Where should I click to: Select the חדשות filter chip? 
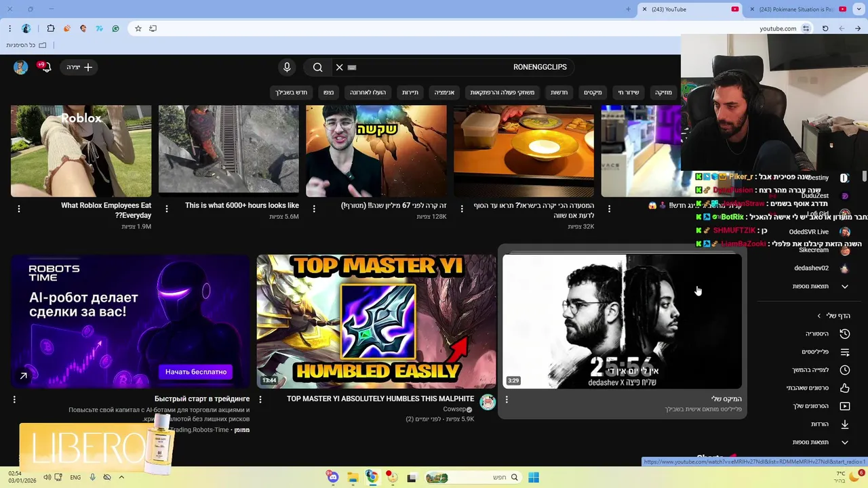click(x=559, y=92)
